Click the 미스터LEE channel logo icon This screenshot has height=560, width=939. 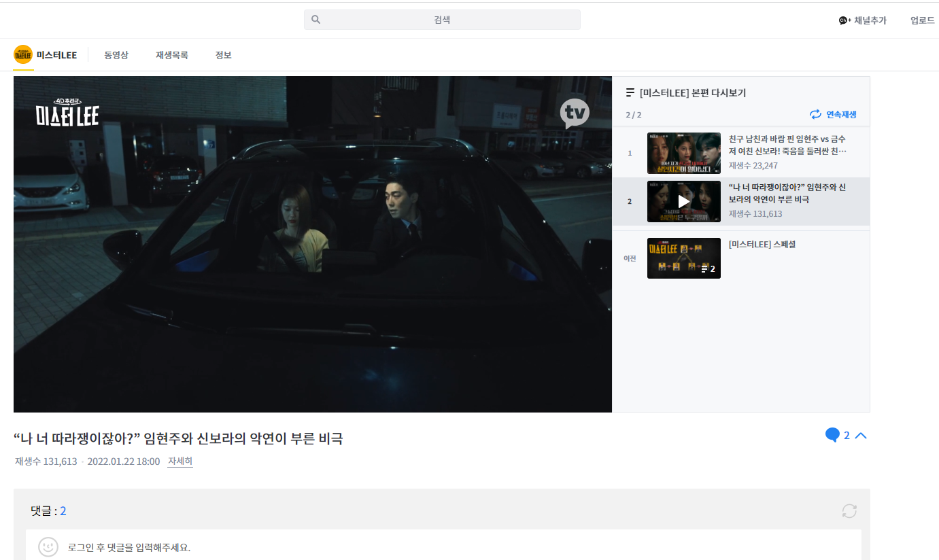click(23, 54)
